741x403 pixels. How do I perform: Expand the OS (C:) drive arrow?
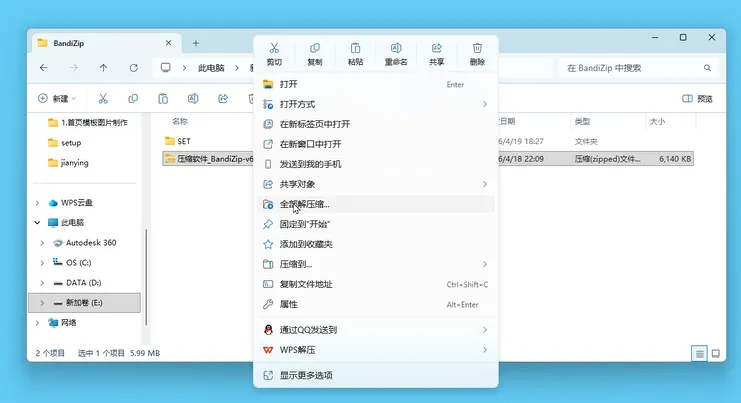[42, 263]
